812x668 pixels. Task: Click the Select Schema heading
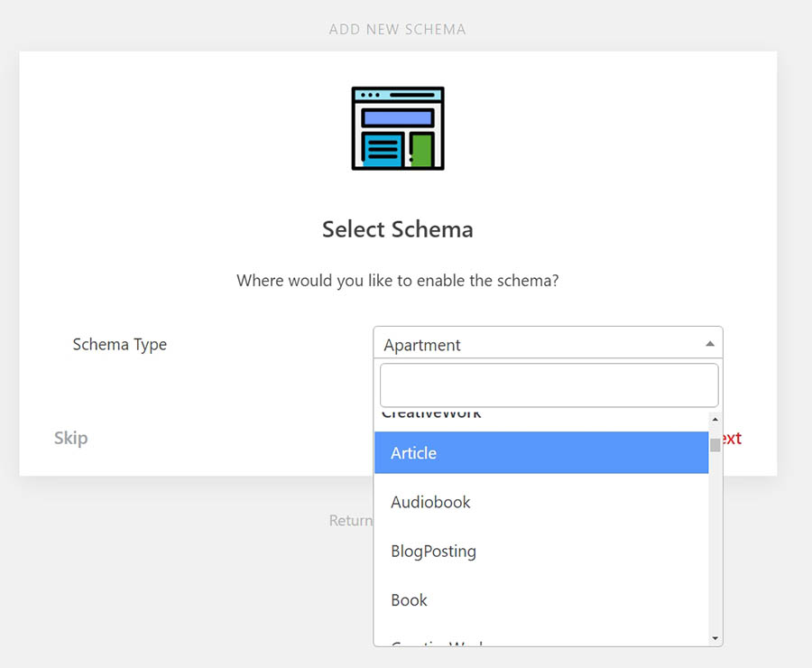[397, 229]
